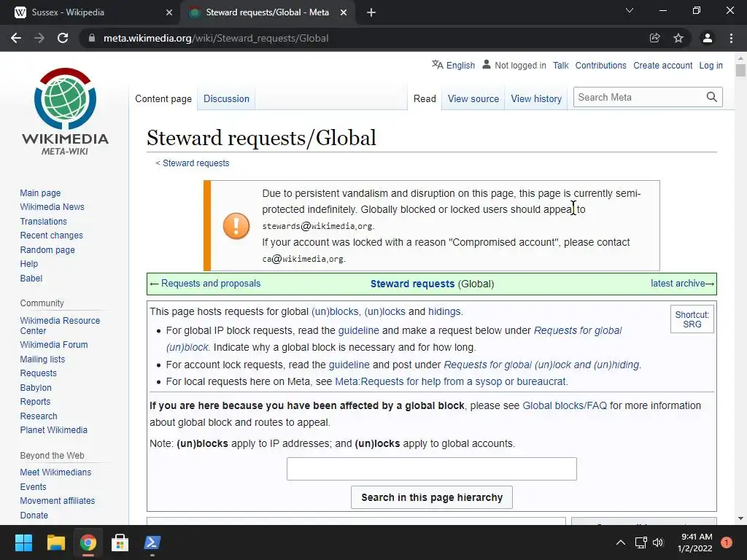
Task: Open the English language link
Action: pyautogui.click(x=460, y=65)
